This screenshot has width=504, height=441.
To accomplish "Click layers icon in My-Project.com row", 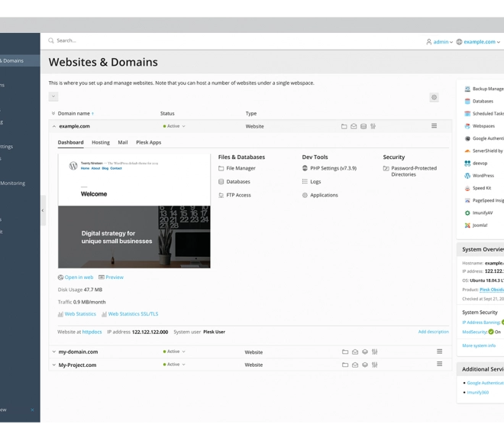I will 365,365.
